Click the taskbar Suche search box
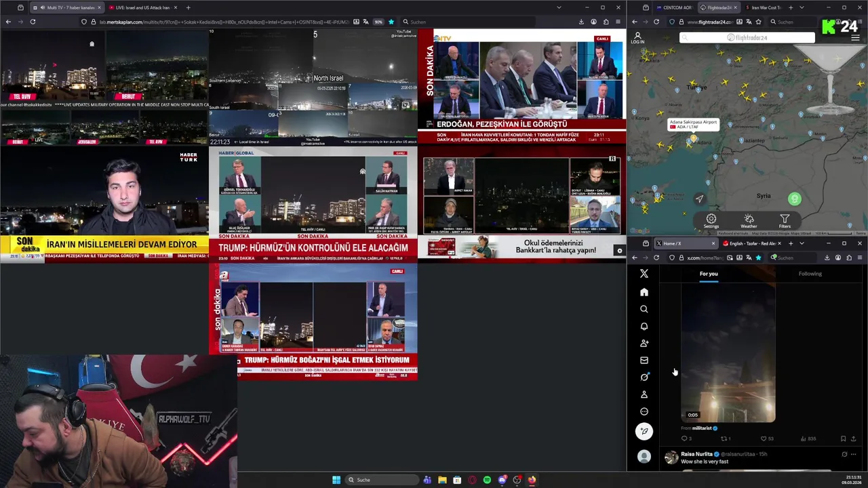 (382, 480)
